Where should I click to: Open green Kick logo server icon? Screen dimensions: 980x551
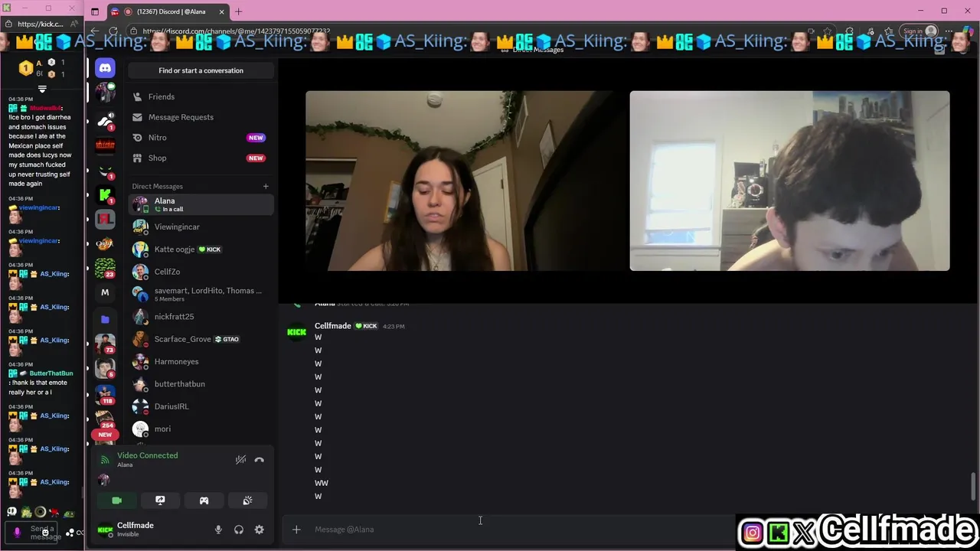[x=105, y=197]
